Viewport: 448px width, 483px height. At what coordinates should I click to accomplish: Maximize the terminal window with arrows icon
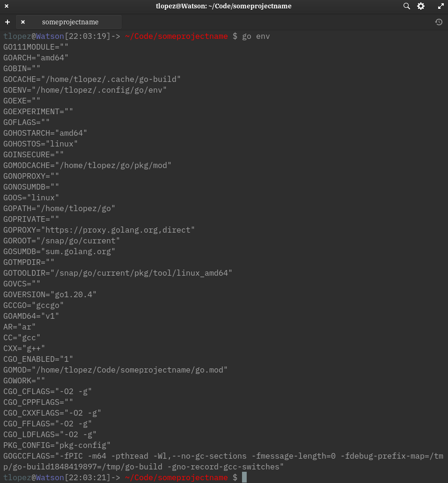pyautogui.click(x=441, y=6)
